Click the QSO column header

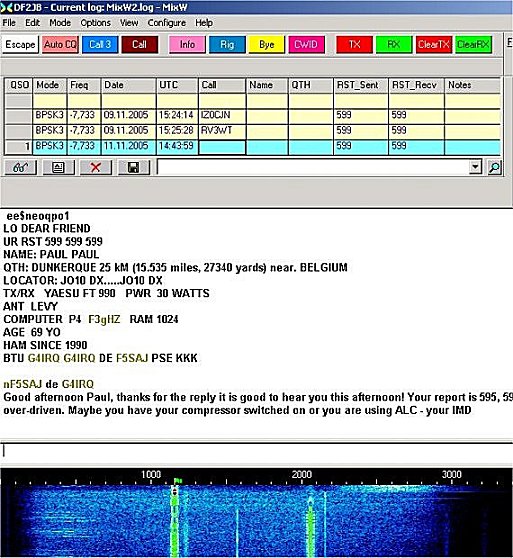(x=19, y=85)
